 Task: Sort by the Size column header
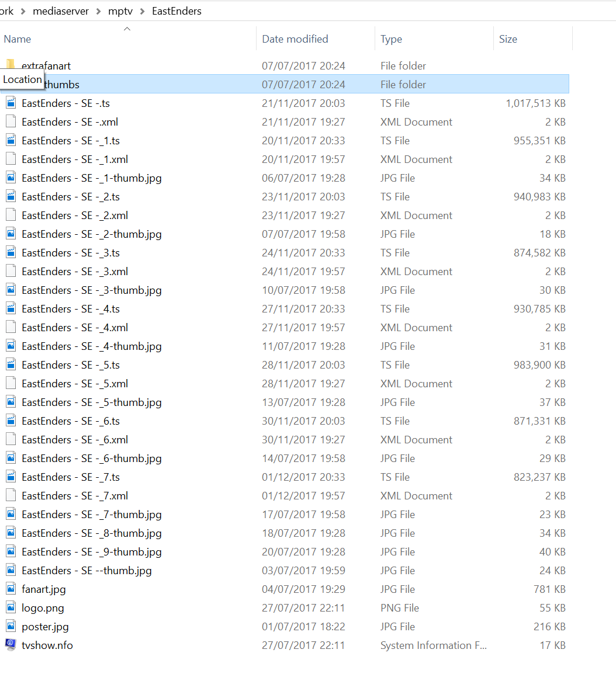click(x=508, y=39)
